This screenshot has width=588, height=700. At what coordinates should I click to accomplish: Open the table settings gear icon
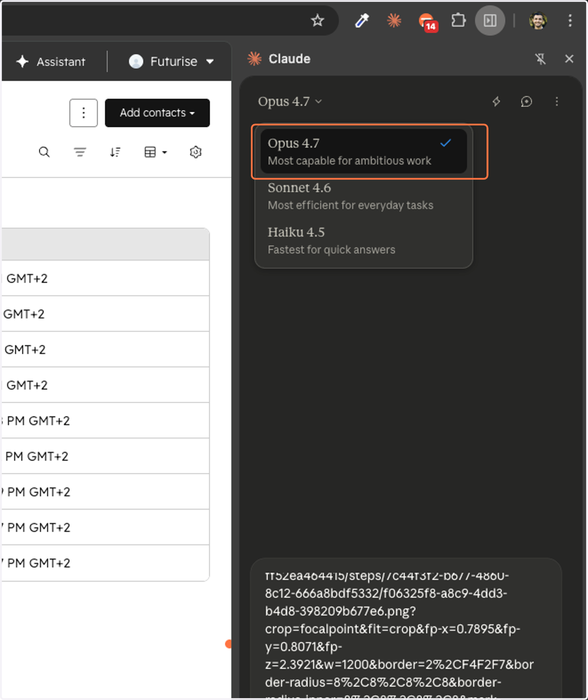tap(196, 152)
